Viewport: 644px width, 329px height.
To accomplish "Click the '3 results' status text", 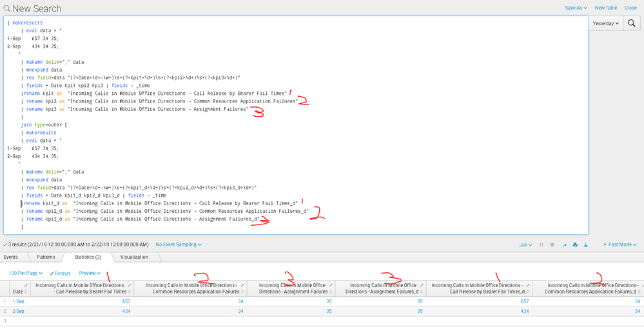I will click(x=16, y=244).
